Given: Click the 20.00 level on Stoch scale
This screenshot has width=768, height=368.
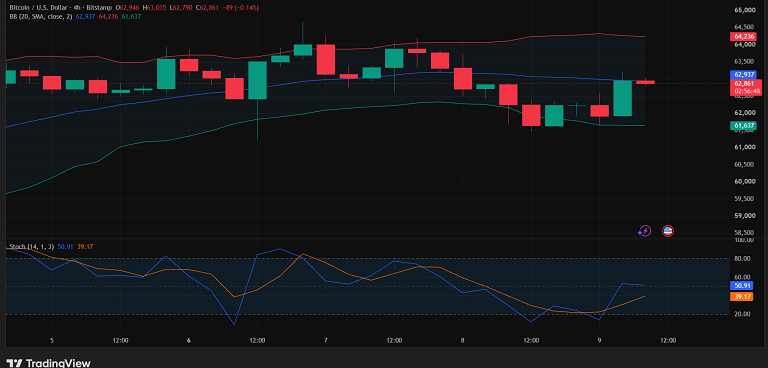Looking at the screenshot, I should (743, 314).
